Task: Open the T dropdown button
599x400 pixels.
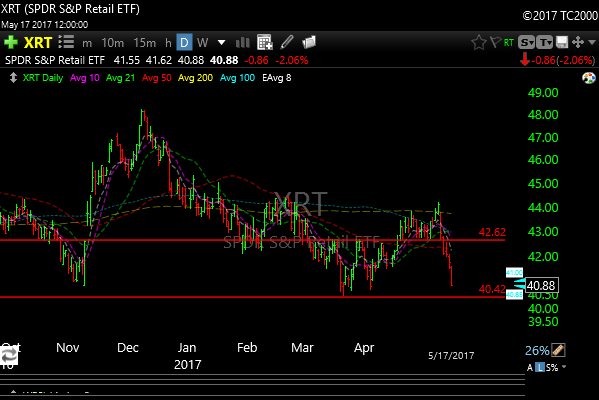Action: [x=544, y=42]
